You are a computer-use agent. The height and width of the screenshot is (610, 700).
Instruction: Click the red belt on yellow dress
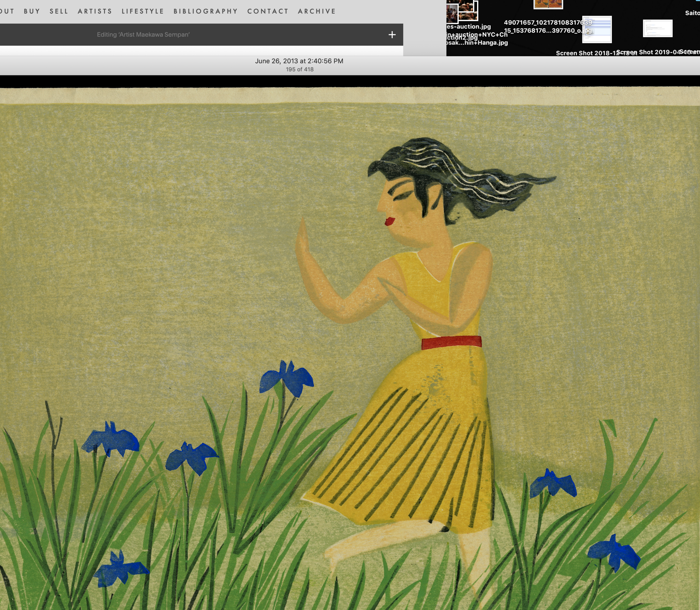(x=451, y=342)
